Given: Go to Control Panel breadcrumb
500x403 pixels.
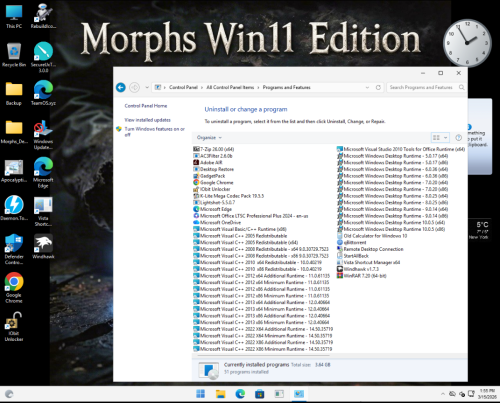Looking at the screenshot, I should click(183, 87).
